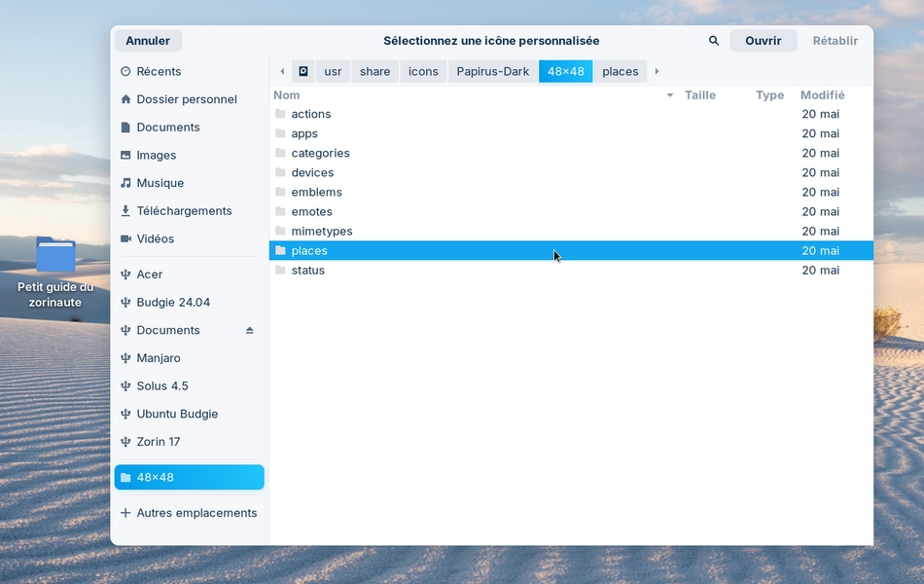The image size is (924, 584).
Task: Select the Musique sidebar location
Action: click(x=160, y=183)
